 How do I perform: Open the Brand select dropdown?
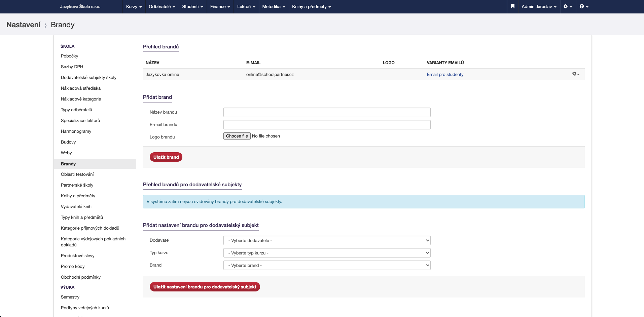point(327,265)
